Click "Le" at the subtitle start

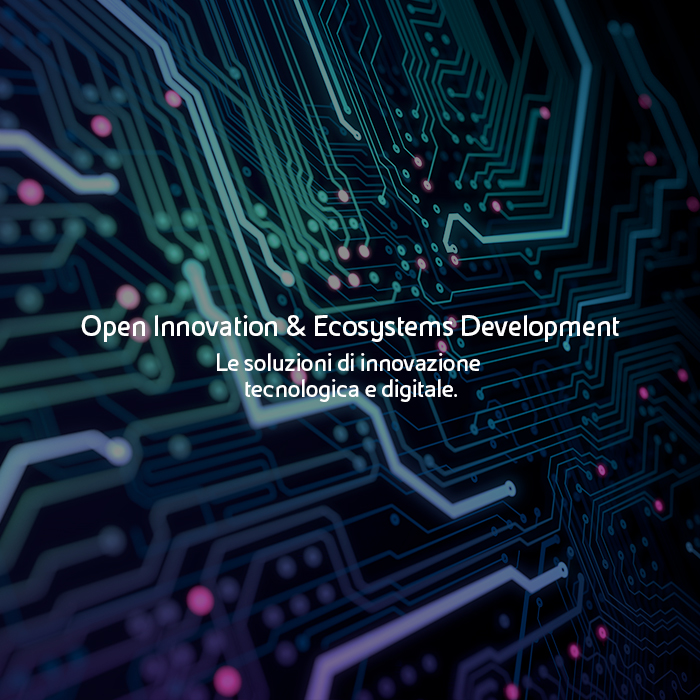[x=227, y=362]
